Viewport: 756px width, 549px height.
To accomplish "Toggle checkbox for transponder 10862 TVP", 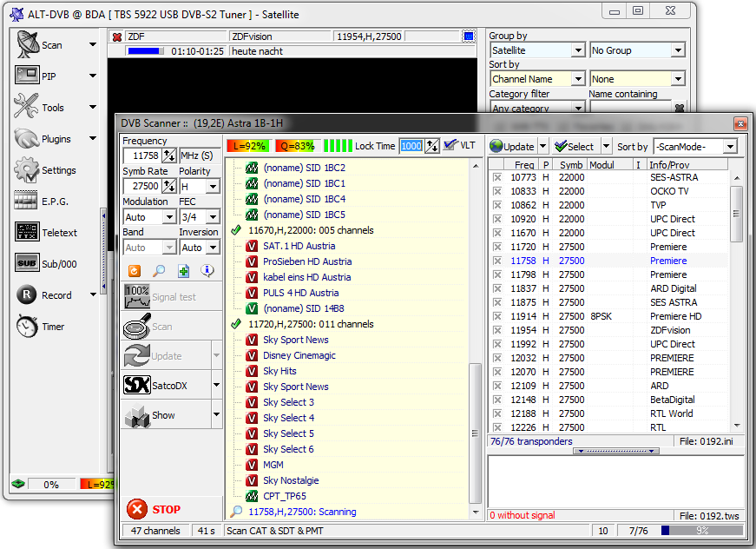I will (497, 206).
